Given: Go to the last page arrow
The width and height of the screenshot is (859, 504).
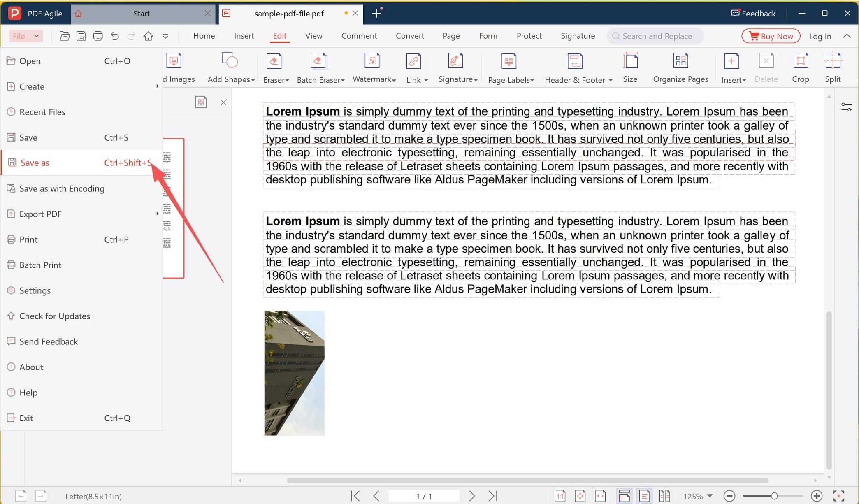Looking at the screenshot, I should [493, 496].
